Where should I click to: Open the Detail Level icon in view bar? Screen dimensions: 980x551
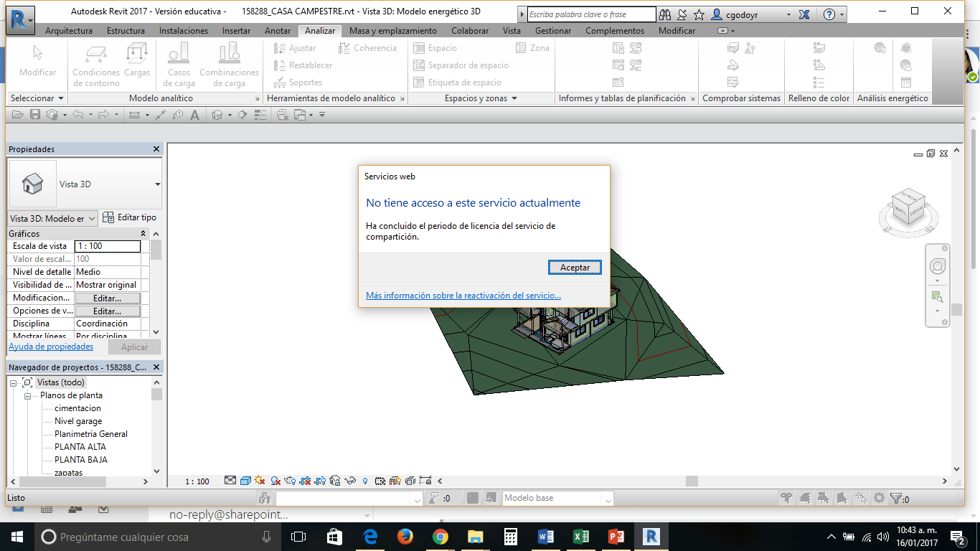click(x=230, y=481)
